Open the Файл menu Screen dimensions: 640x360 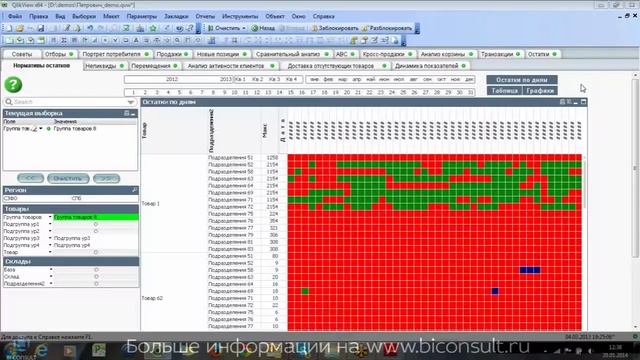[15, 16]
